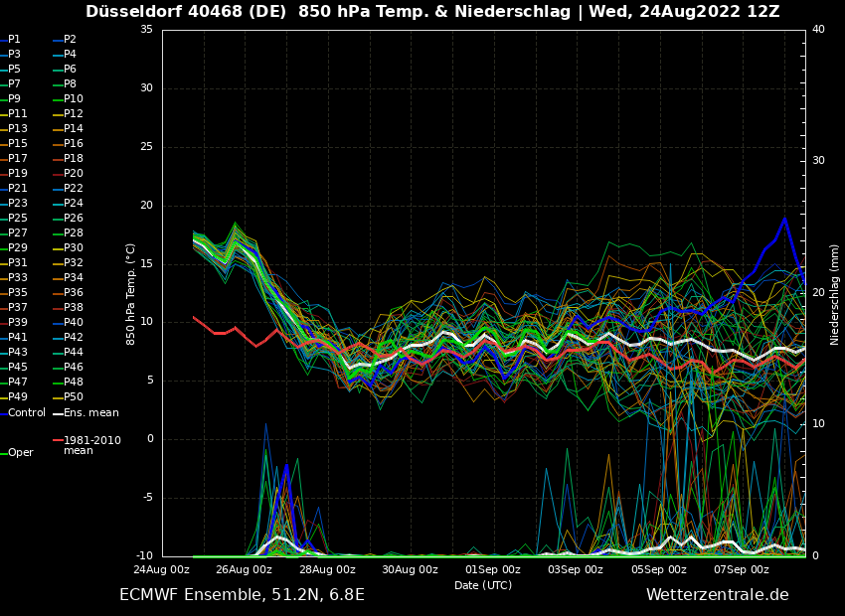The width and height of the screenshot is (845, 616).
Task: Click the Date (UTC) axis label
Action: click(x=483, y=585)
